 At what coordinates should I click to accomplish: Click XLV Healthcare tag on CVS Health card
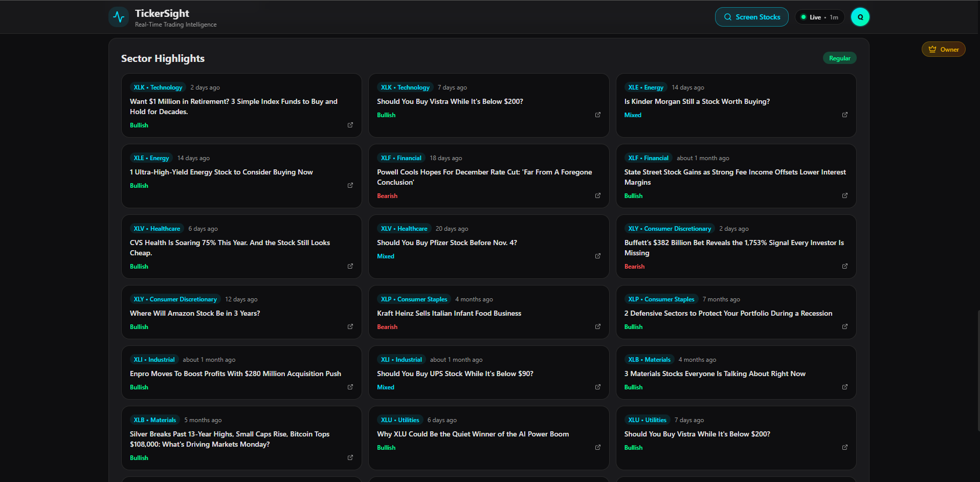157,229
